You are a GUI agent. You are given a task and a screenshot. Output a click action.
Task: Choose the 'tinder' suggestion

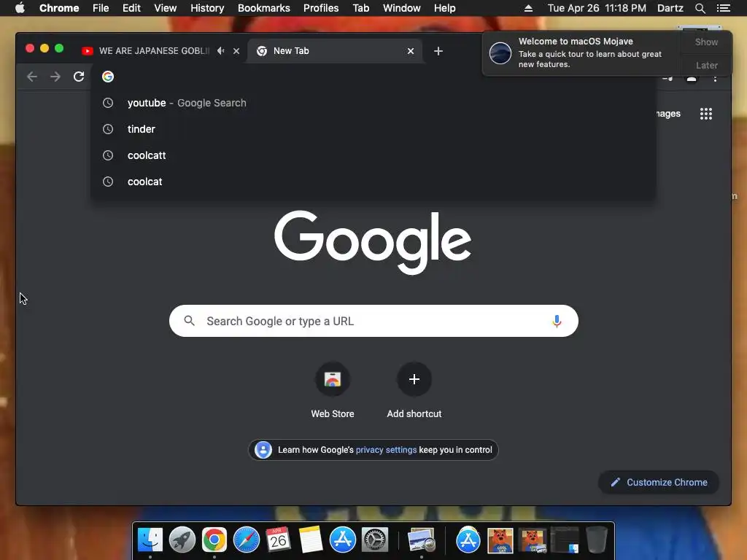pos(373,129)
